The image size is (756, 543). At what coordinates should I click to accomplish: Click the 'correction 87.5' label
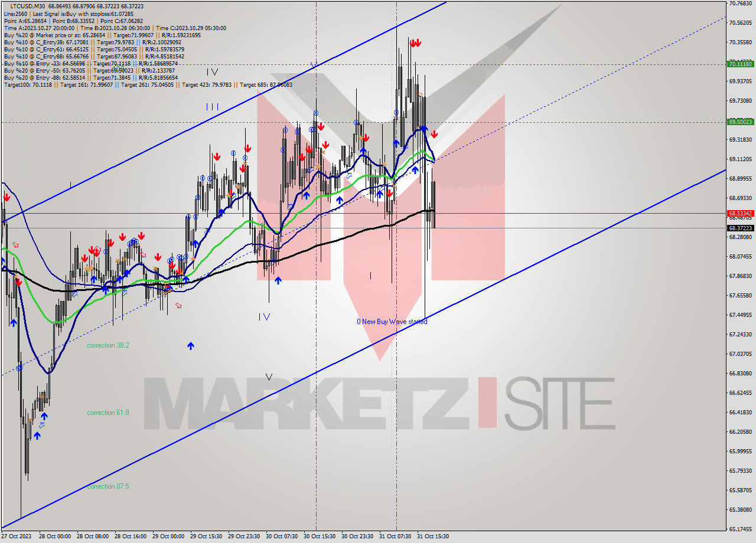(x=108, y=486)
